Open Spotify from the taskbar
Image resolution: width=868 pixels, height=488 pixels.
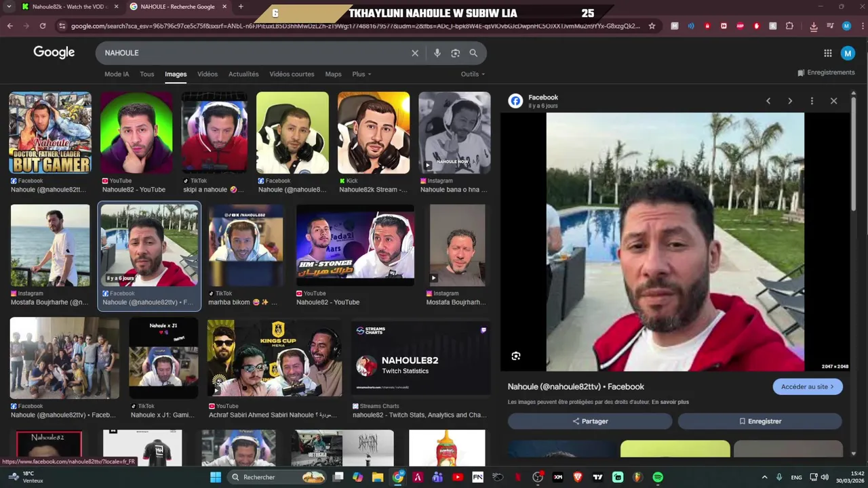coord(658,477)
